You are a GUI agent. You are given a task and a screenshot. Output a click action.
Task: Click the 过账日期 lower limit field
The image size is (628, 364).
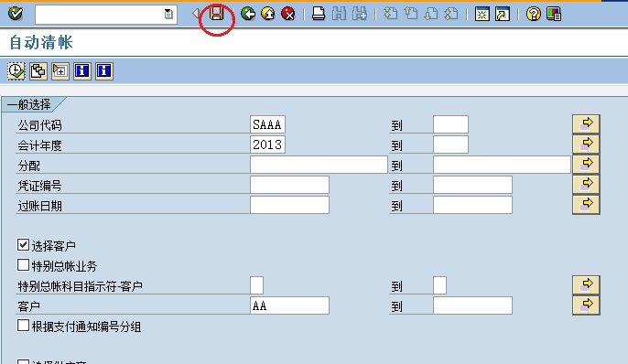pos(289,205)
